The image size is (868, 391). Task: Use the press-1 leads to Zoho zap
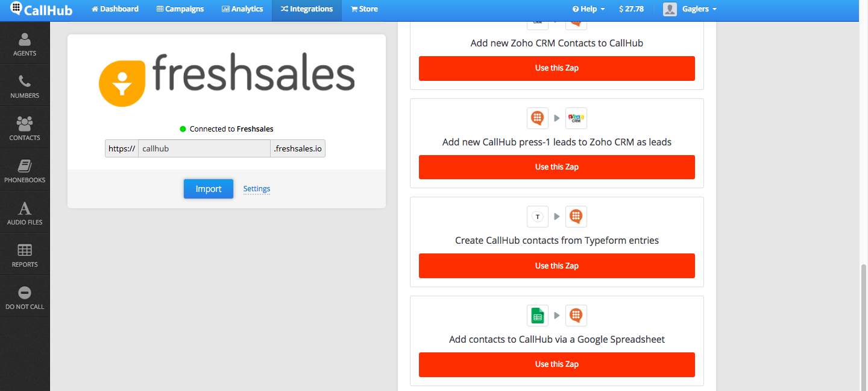[557, 167]
